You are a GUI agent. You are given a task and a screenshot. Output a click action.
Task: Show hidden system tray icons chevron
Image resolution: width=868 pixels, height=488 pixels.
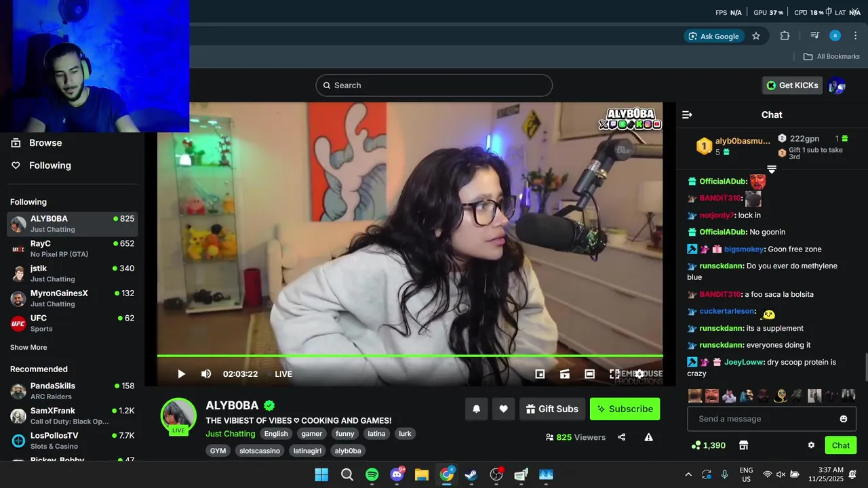(688, 474)
